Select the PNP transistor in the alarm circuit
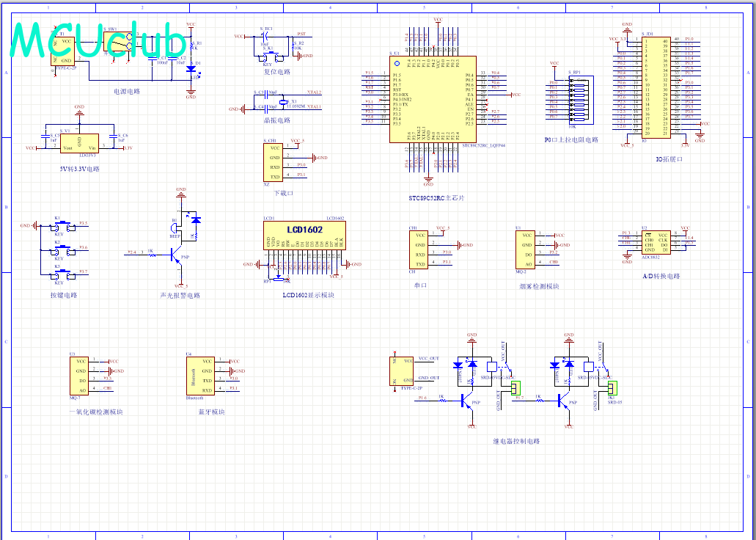The image size is (756, 540). pos(176,255)
